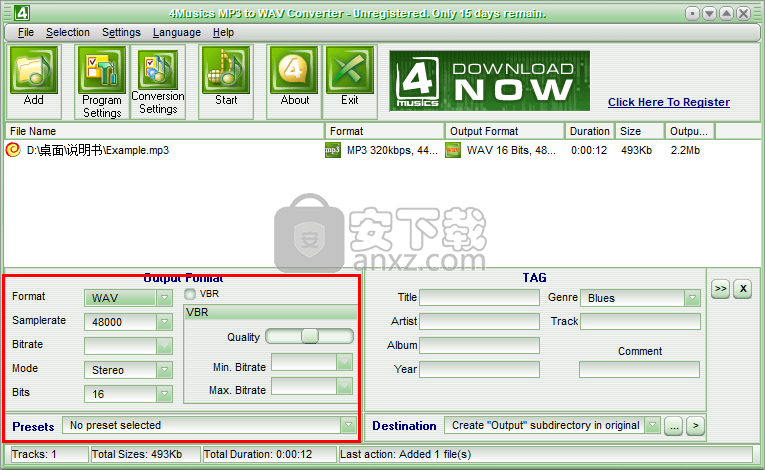
Task: Click 'Total Sizes: 493Kb' status entry
Action: [x=145, y=454]
